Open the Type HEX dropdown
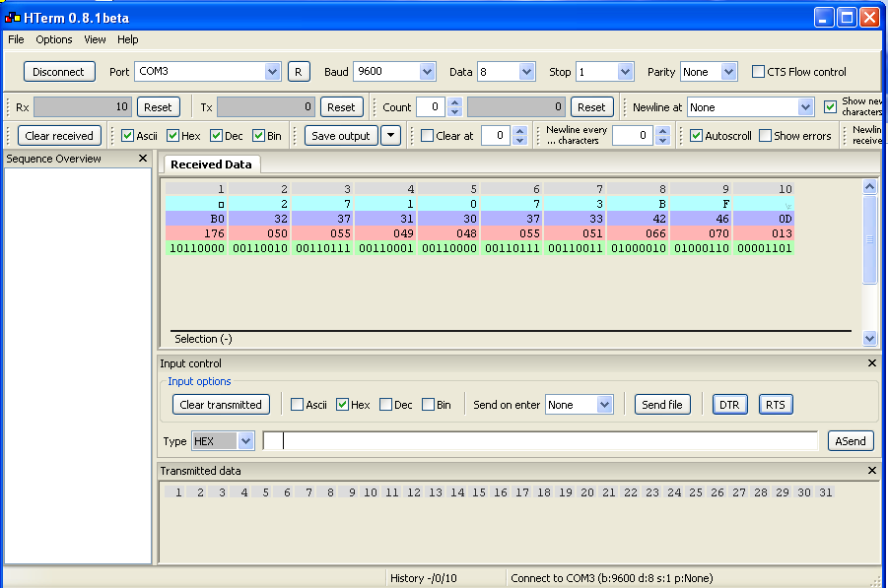The image size is (888, 588). click(245, 441)
